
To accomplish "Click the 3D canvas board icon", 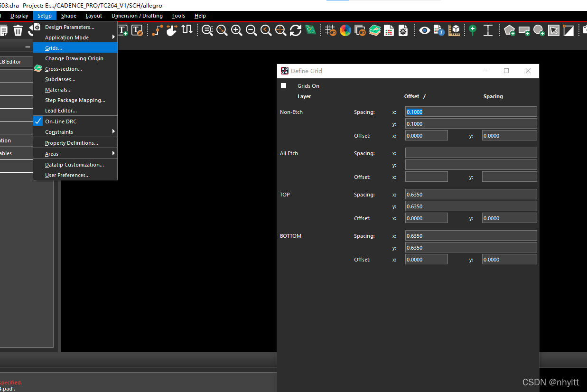I will (x=310, y=30).
